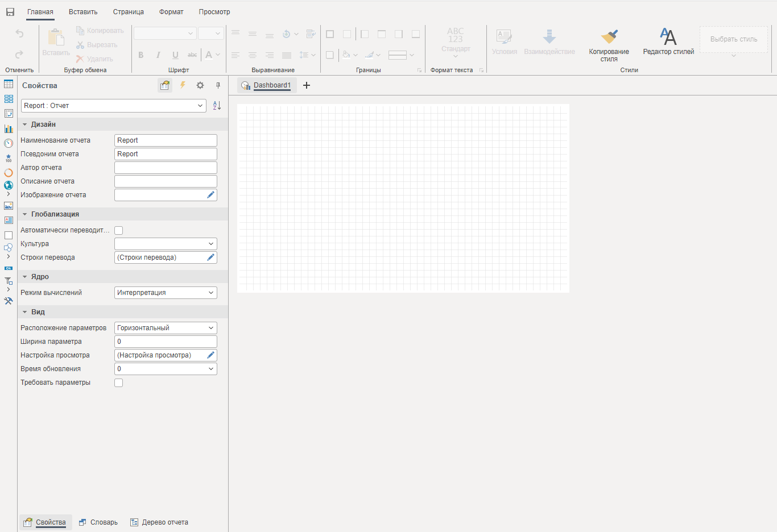The width and height of the screenshot is (777, 532).
Task: Enable Автоматически переводить checkbox
Action: click(x=119, y=230)
